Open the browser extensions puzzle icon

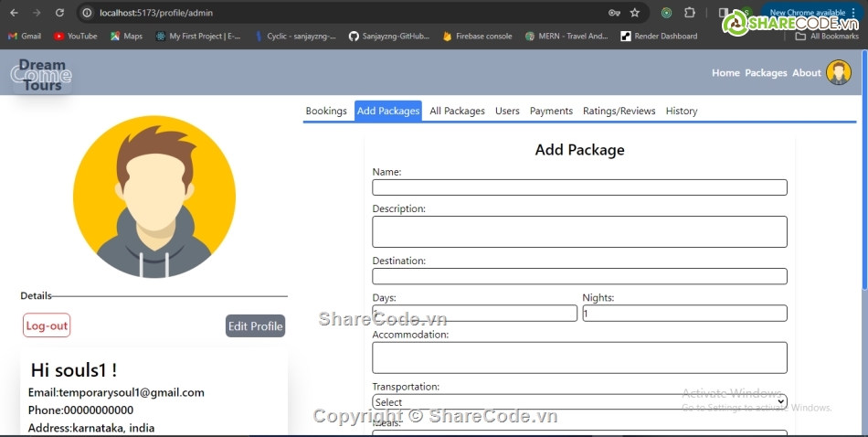(x=690, y=13)
